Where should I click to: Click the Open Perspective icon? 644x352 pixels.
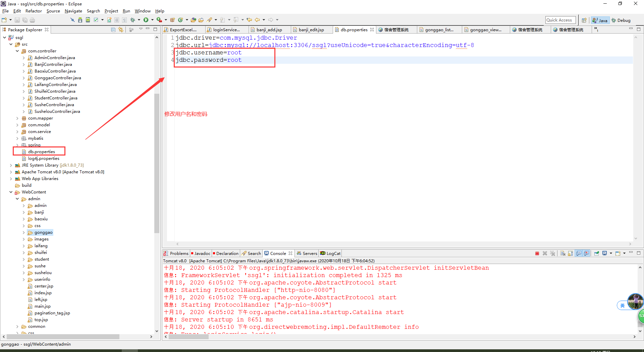(584, 20)
